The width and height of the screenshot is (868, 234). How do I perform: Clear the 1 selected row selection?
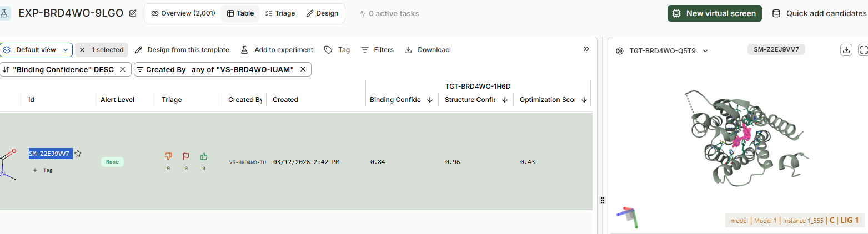coord(82,50)
